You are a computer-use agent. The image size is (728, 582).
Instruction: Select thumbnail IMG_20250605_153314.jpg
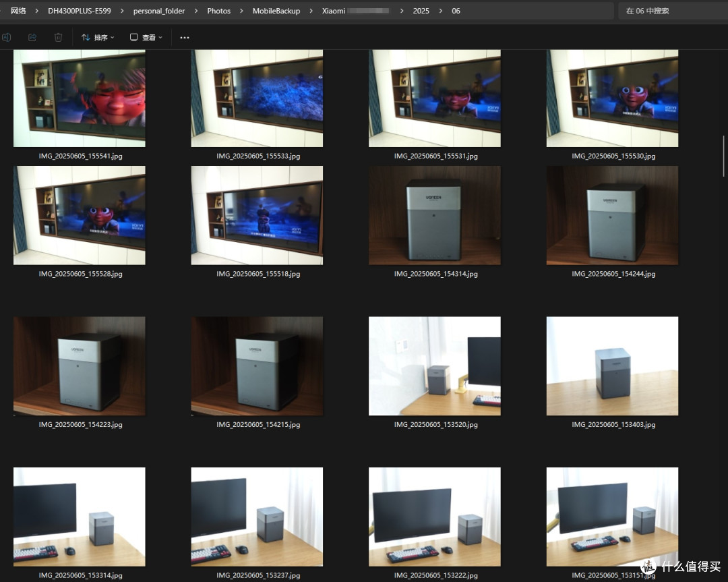tap(80, 517)
